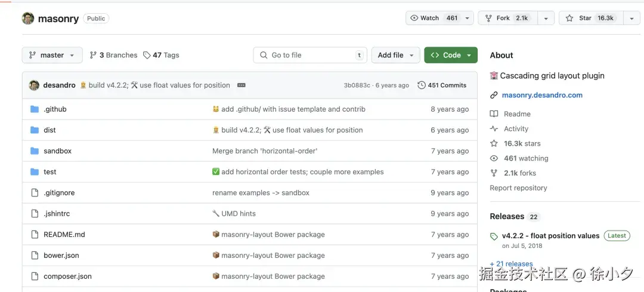Screen dimensions: 644x292
Task: Click the magnifier icon in Go to file
Action: 264,55
